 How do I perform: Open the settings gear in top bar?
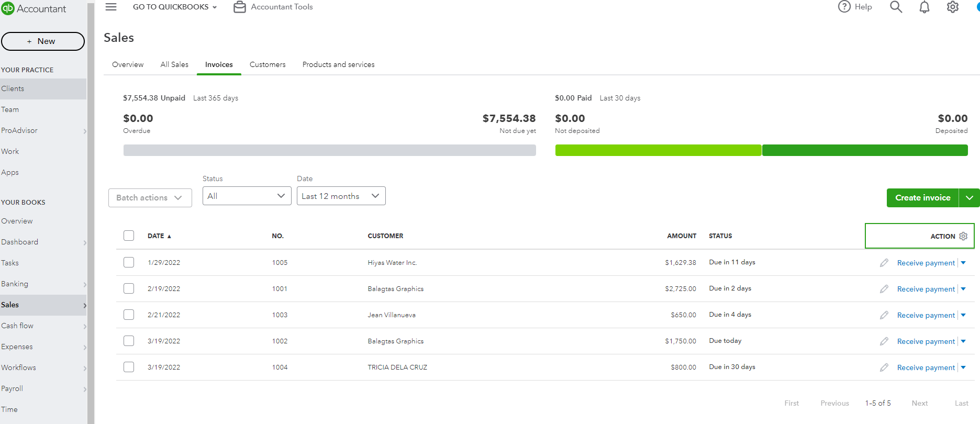(x=953, y=7)
